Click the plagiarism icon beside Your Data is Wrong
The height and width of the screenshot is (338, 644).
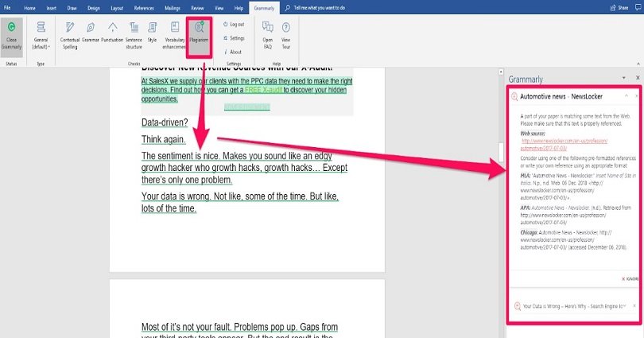517,306
